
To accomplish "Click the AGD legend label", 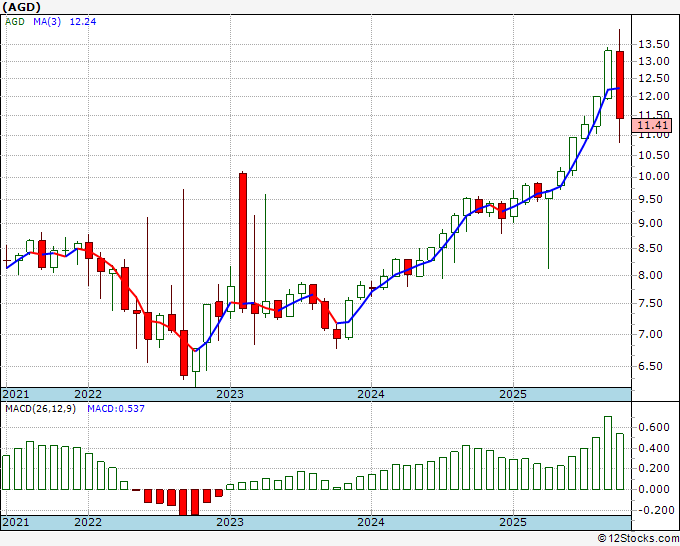I will click(x=15, y=22).
